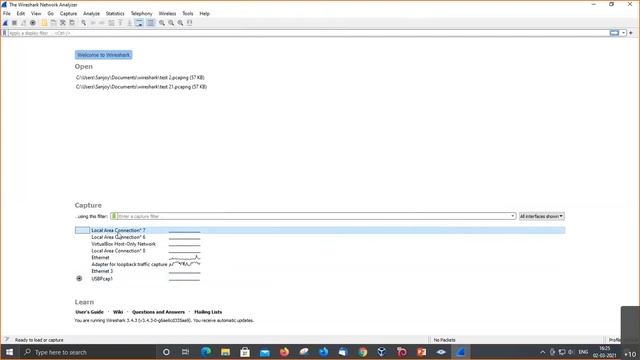Open USBPcap1 interface options gear icon
Screen dimensions: 640x360
[79, 278]
